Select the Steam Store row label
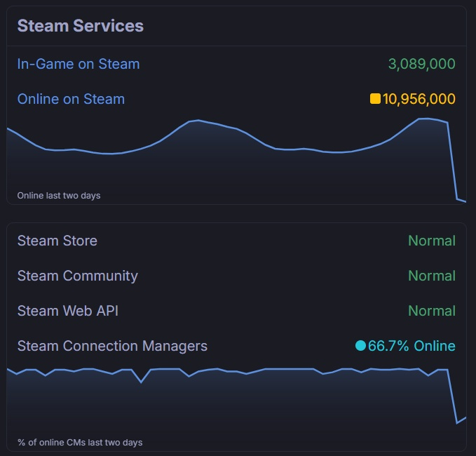The image size is (476, 456). [x=57, y=241]
